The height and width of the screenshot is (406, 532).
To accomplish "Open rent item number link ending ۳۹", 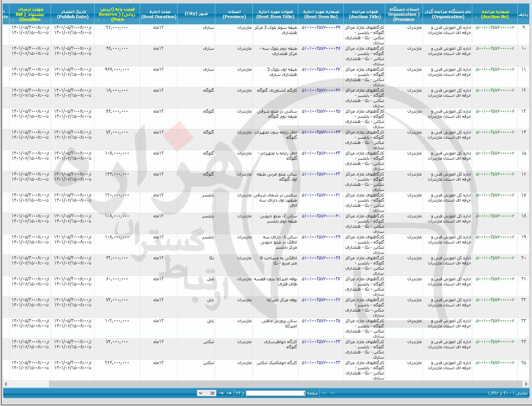I will click(321, 237).
